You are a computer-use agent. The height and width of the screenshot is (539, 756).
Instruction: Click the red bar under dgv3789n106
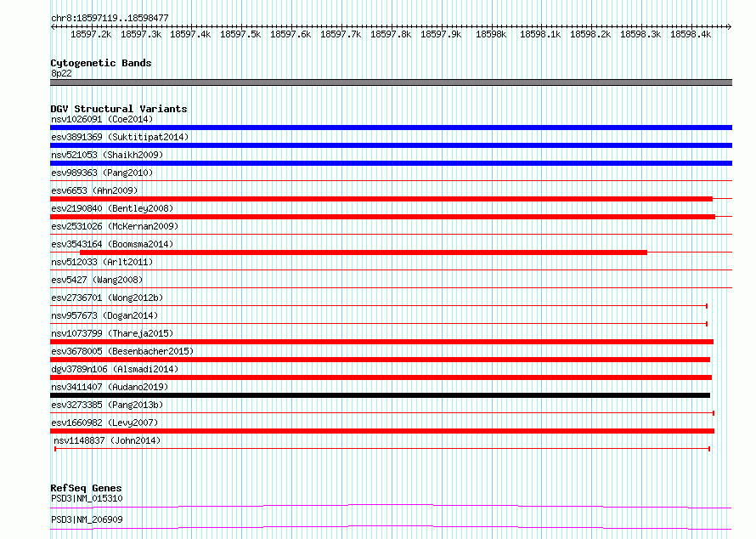381,377
